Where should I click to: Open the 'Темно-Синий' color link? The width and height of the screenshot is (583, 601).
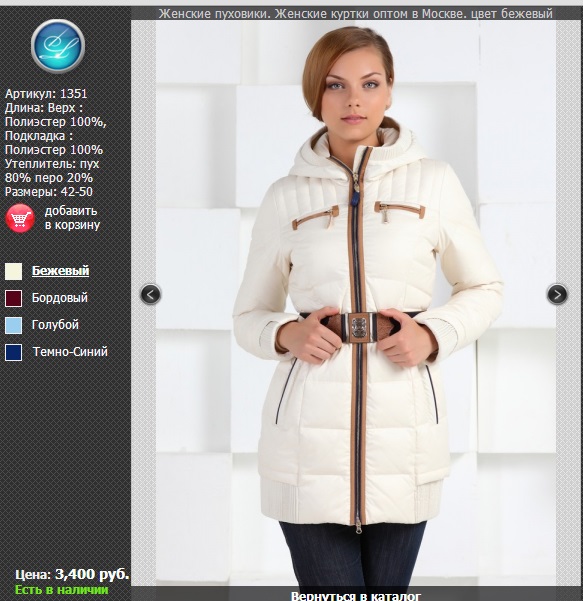[x=70, y=352]
